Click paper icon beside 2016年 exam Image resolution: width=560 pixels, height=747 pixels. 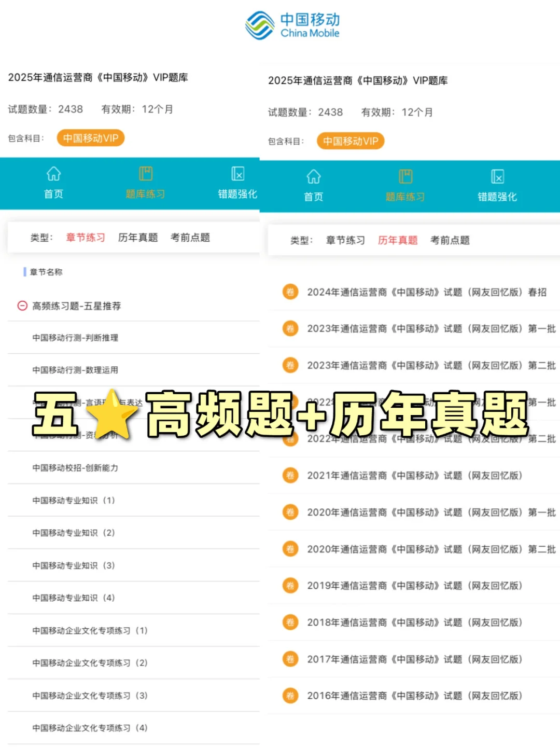point(290,696)
